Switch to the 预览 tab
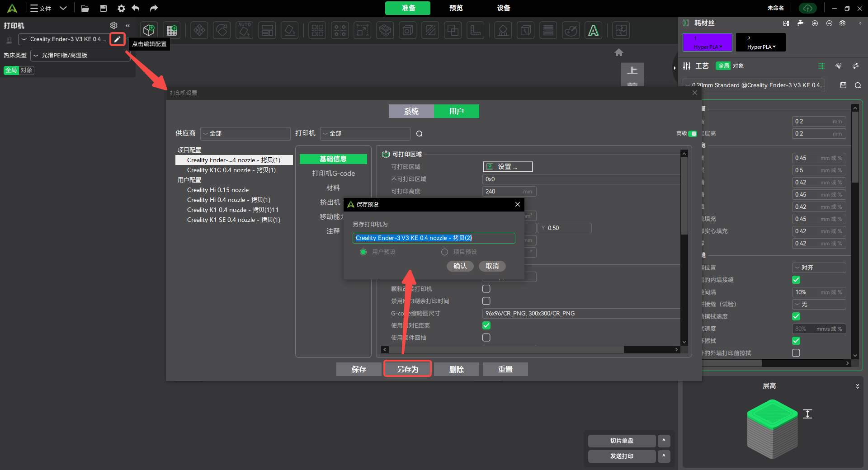 (456, 8)
